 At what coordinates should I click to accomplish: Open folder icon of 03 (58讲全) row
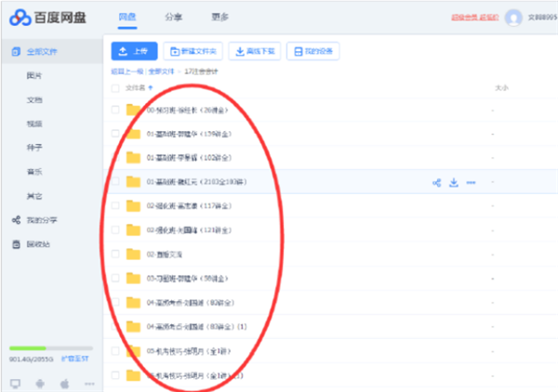(133, 279)
